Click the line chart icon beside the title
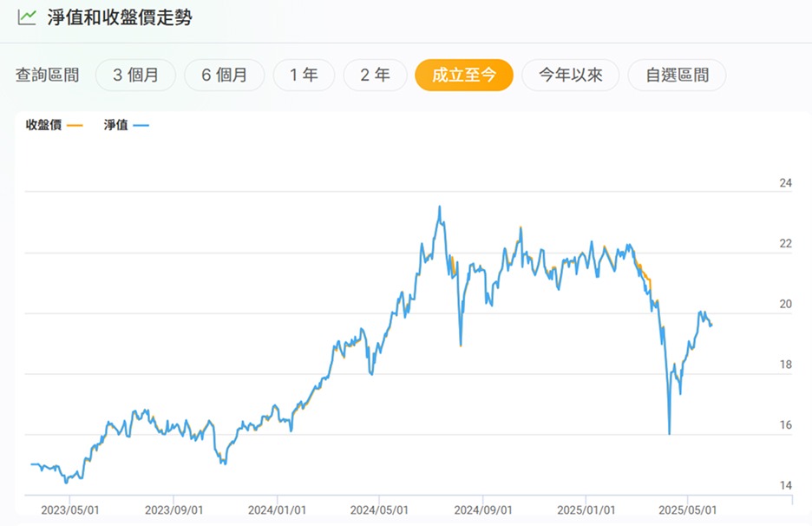The height and width of the screenshot is (526, 812). [x=26, y=17]
